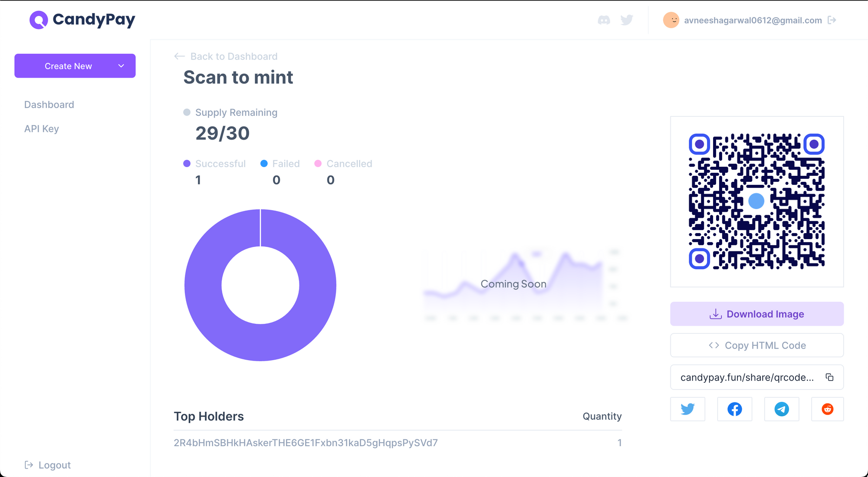Share to Reddit

[827, 409]
